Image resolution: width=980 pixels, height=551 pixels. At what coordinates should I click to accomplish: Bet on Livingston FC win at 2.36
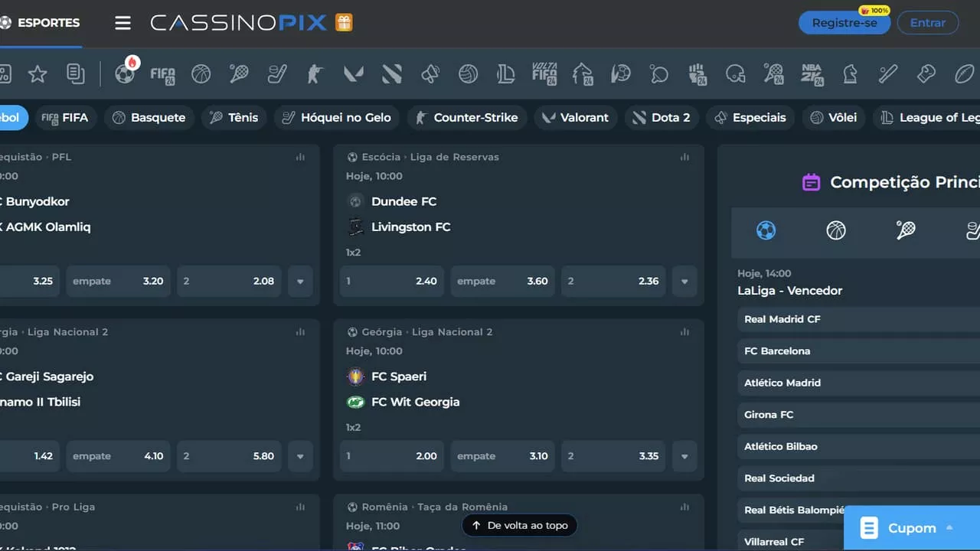pyautogui.click(x=613, y=282)
